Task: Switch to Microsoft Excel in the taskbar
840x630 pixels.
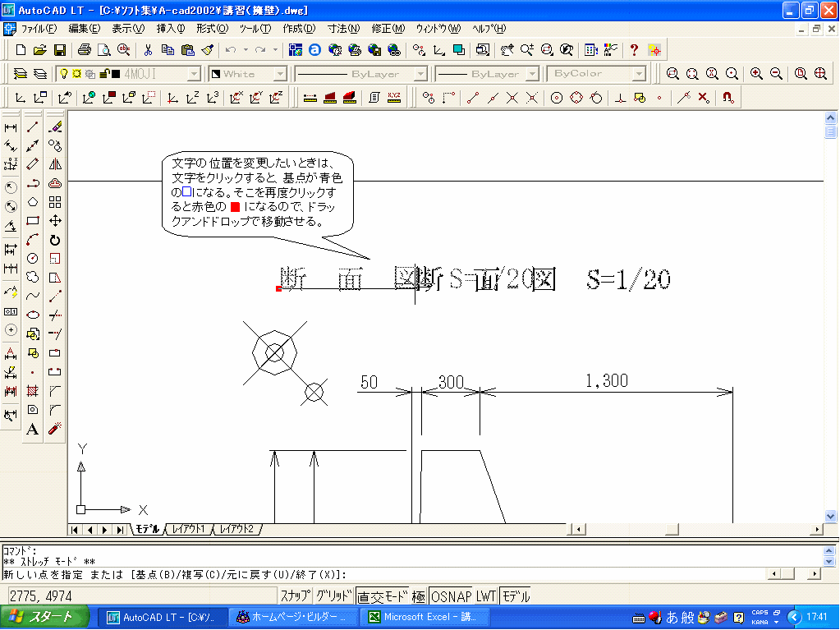Action: [x=425, y=617]
